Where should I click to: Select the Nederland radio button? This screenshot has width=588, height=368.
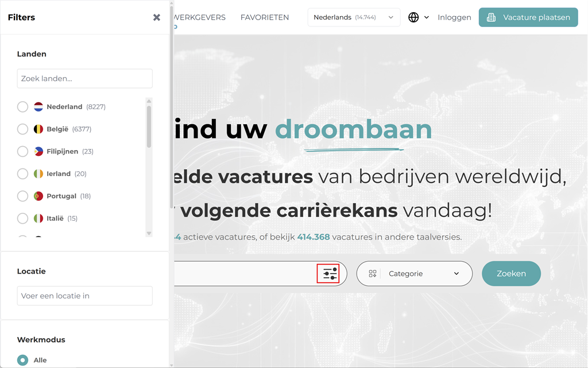click(22, 107)
